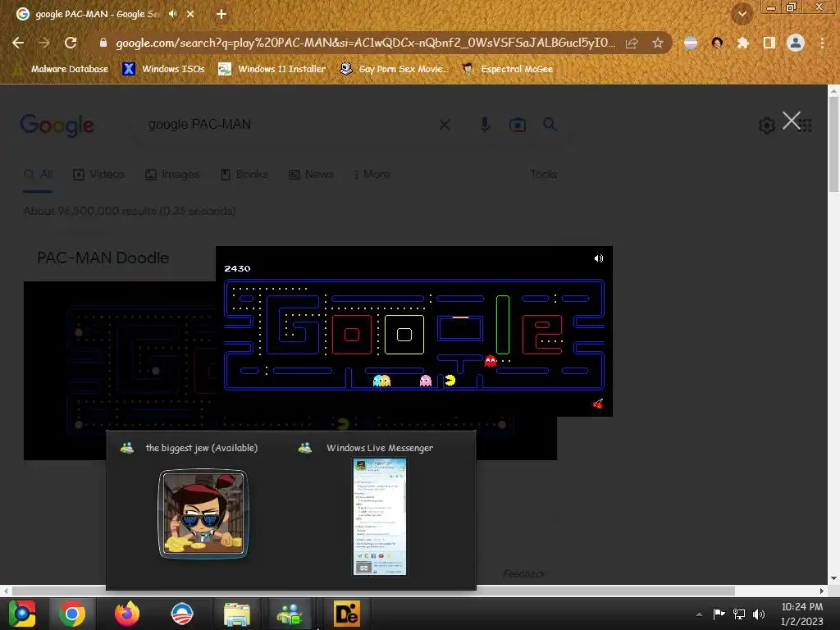Open Google settings gear
The image size is (840, 630).
click(x=767, y=126)
